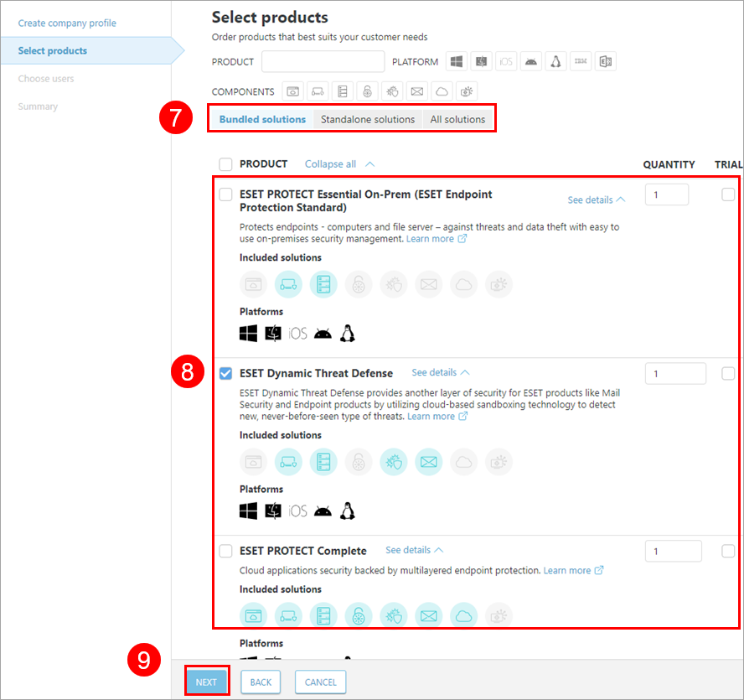Click Linux penguin icon under Essential On-Prem

348,334
